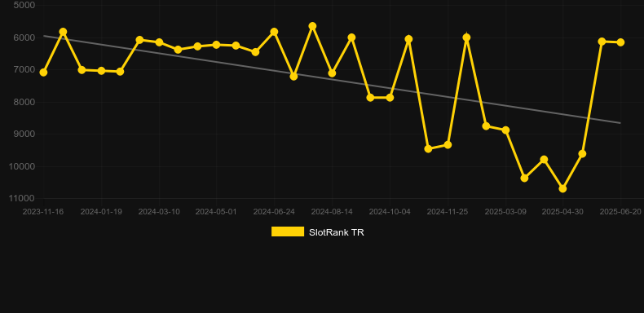Toggle the SlotRank TR legend label
Viewport: 644px width, 313px height.
(337, 232)
